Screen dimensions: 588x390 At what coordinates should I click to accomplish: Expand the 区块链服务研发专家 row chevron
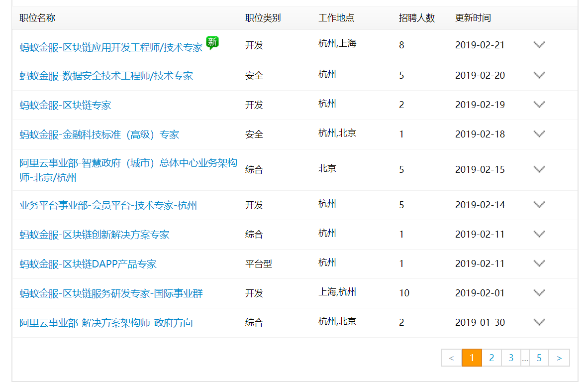point(539,293)
